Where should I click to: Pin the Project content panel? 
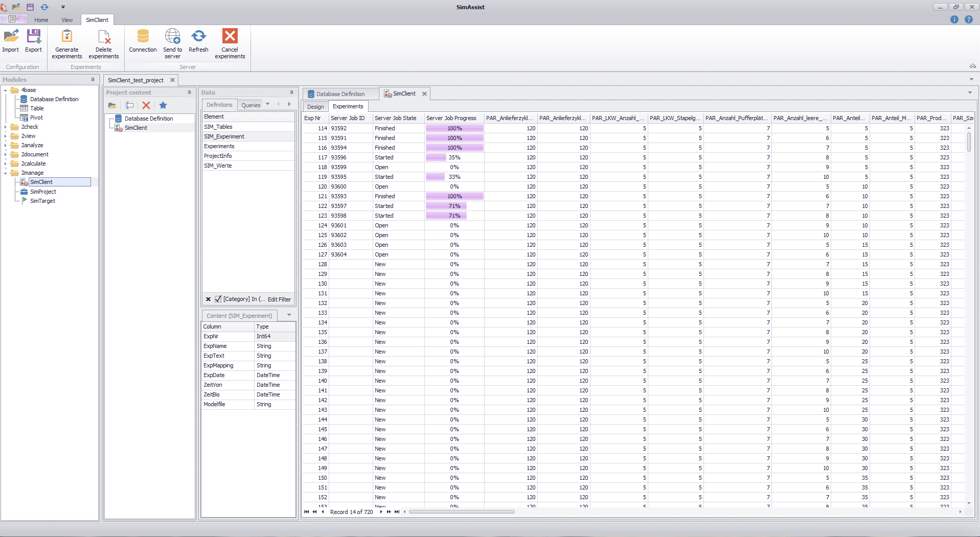coord(189,92)
